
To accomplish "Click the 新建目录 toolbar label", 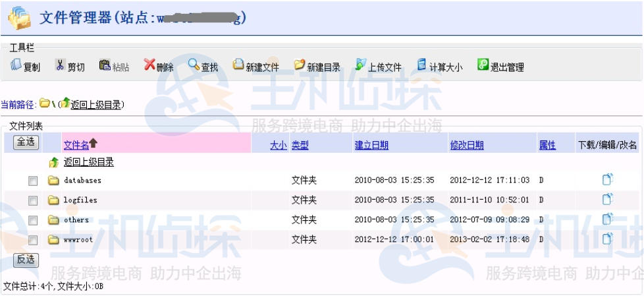I will pyautogui.click(x=323, y=67).
